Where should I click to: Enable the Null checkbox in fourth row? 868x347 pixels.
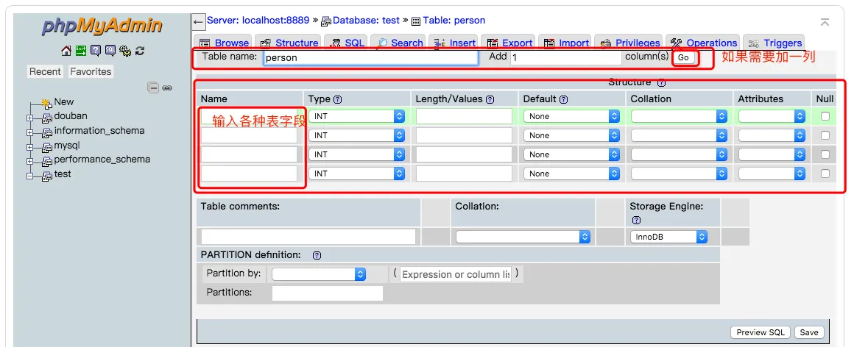[825, 173]
